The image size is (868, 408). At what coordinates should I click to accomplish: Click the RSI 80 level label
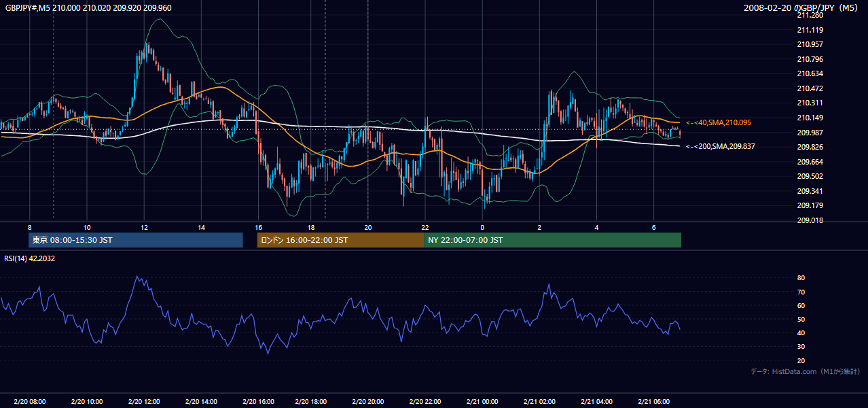pos(801,278)
